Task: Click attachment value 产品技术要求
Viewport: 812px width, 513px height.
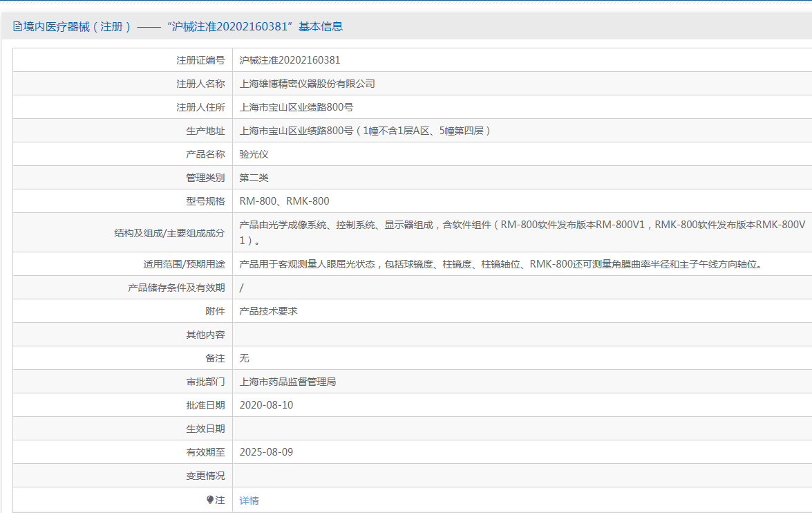Action: (268, 311)
